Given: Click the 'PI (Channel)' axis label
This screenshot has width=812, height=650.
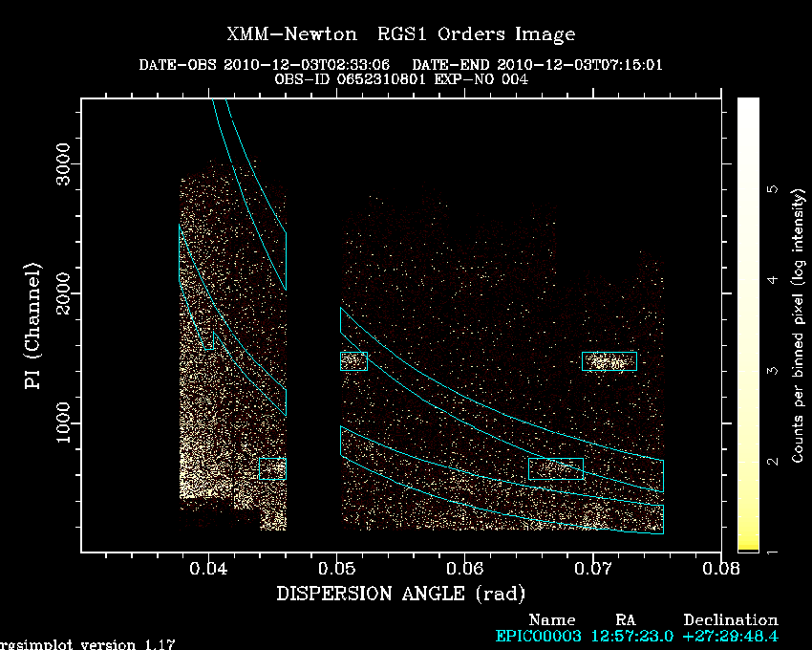Looking at the screenshot, I should point(32,326).
